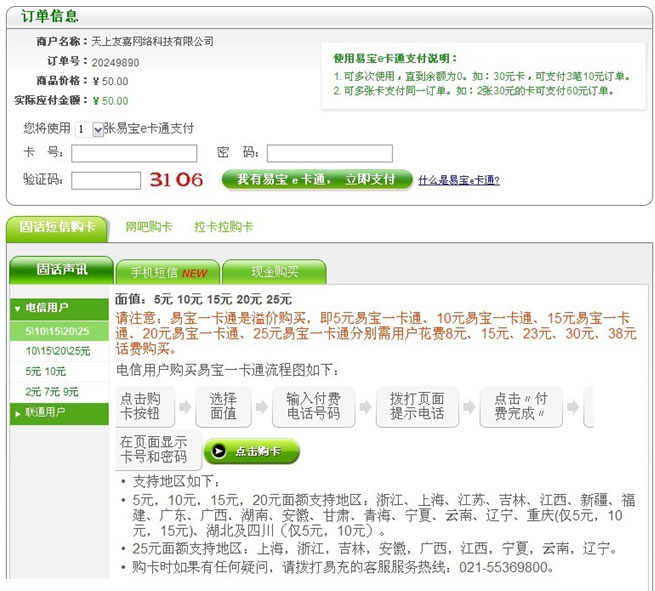Click 我有易宝e卡通，立即支付 green button
The width and height of the screenshot is (655, 591).
317,180
